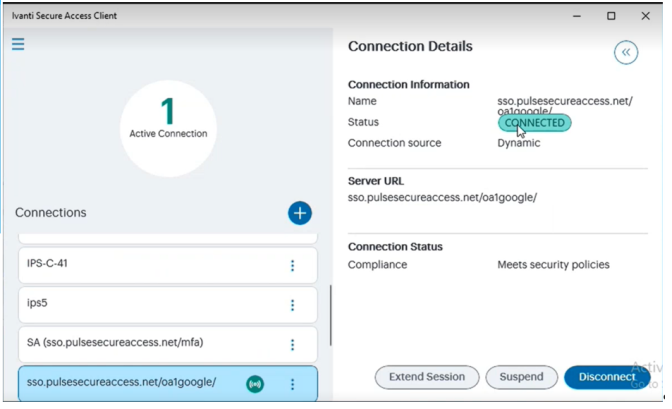The image size is (672, 409).
Task: Click the Extend Session button
Action: 427,377
